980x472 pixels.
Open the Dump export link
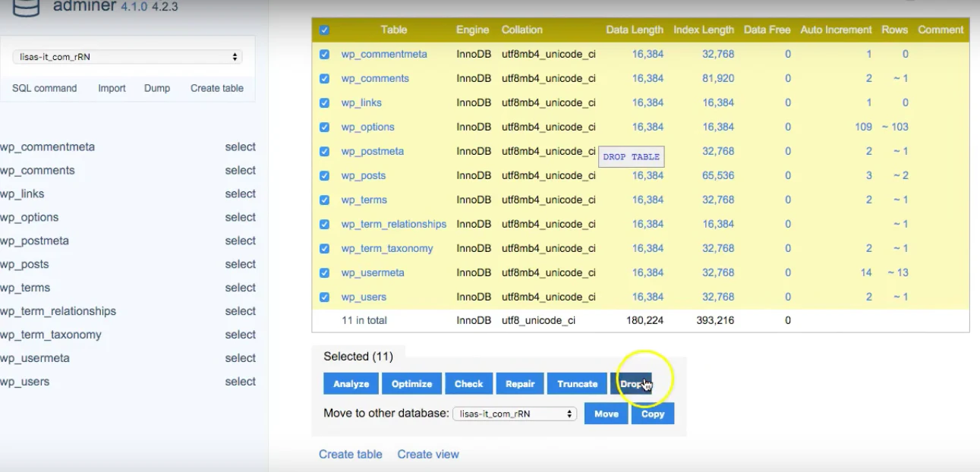[157, 88]
